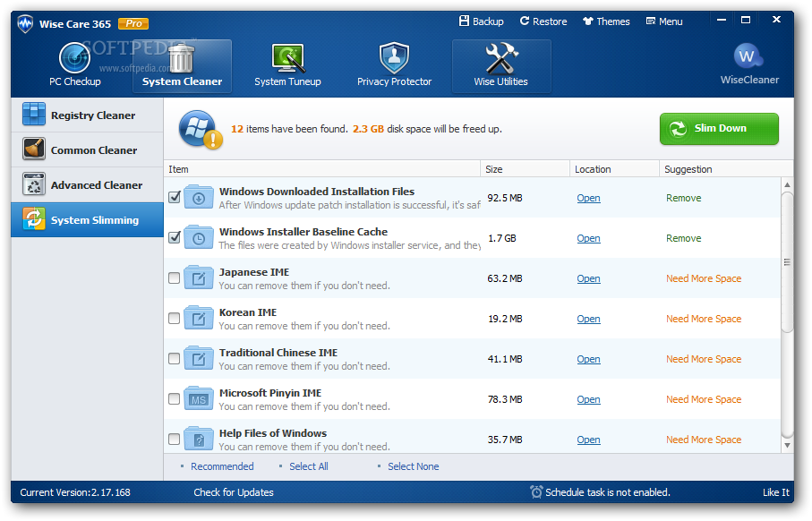Click the 'Schedule task is not enabled.' text
The image size is (812, 521).
click(608, 492)
